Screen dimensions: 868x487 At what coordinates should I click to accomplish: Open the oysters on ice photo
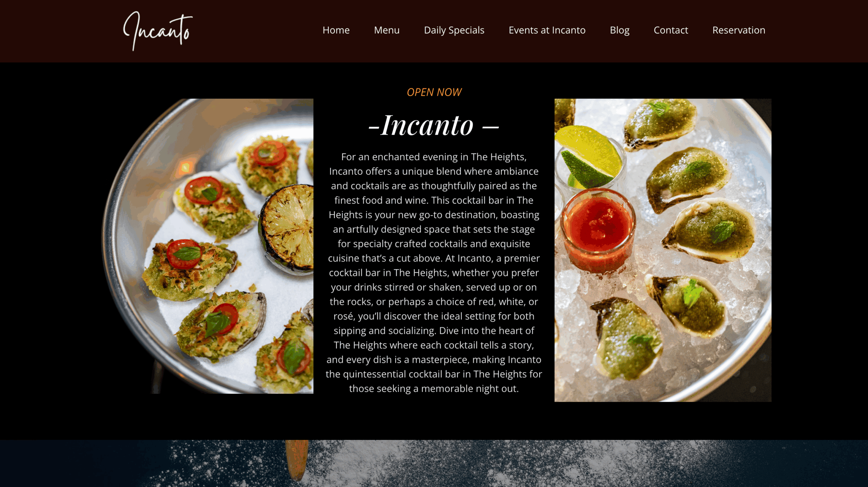coord(663,250)
